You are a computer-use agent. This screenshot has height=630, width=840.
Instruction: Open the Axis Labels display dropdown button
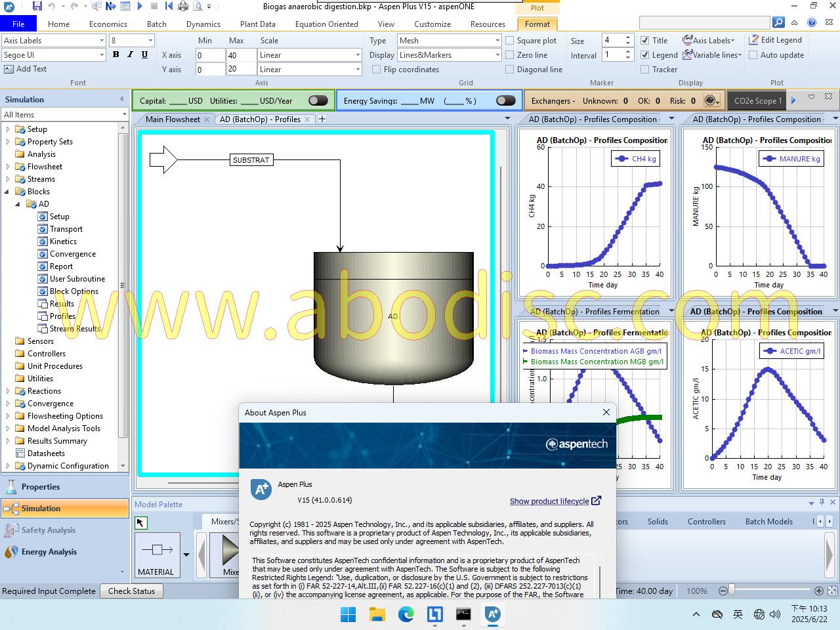click(709, 40)
